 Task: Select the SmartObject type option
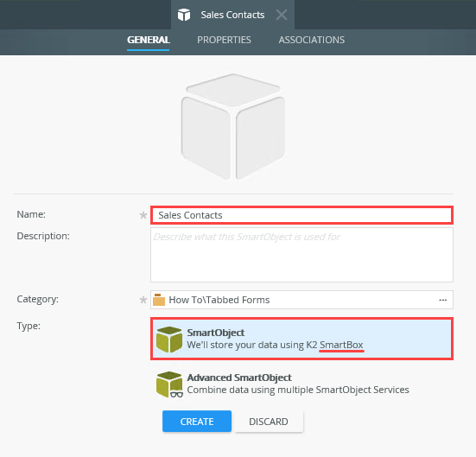click(x=301, y=339)
